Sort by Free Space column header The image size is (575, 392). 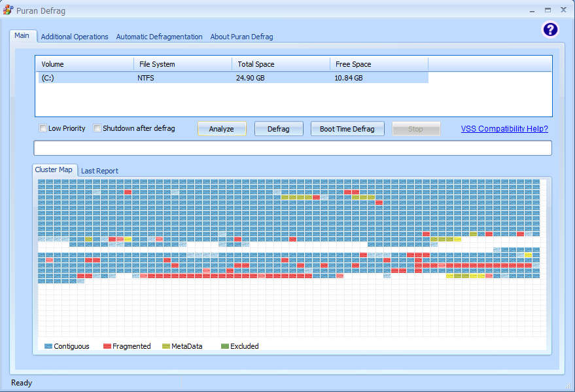[x=379, y=64]
